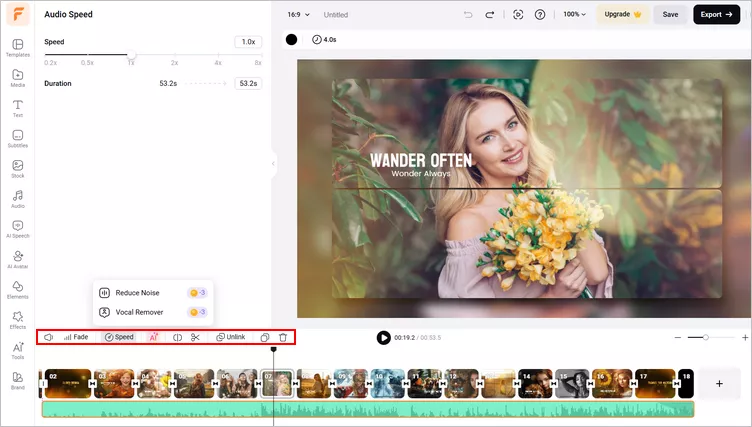Select scene 18 thumbnail in the timeline

686,383
